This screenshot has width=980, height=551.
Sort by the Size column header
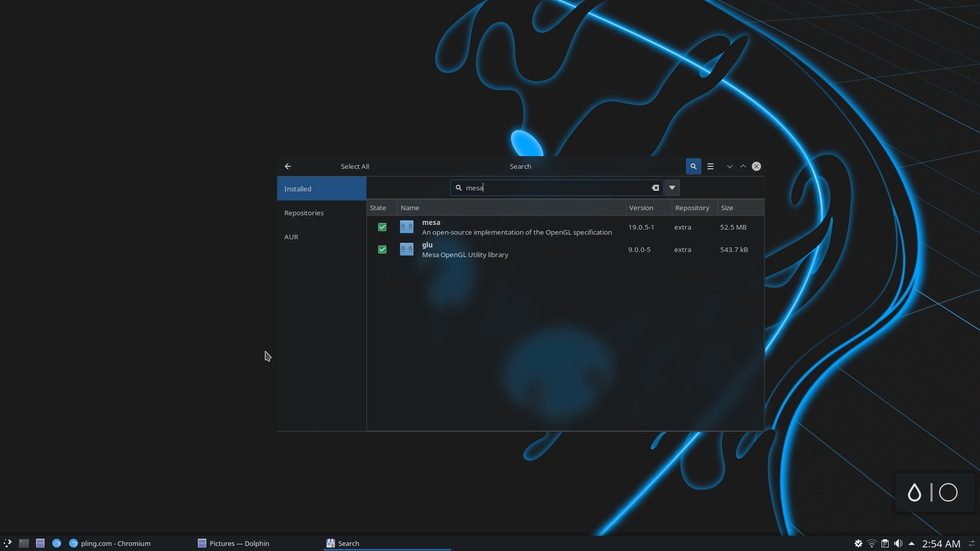click(741, 208)
